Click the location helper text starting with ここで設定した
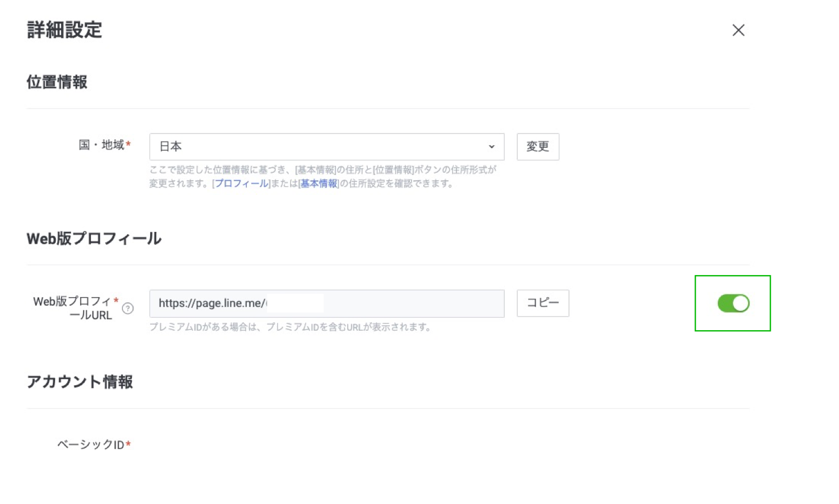The image size is (839, 504). [322, 170]
